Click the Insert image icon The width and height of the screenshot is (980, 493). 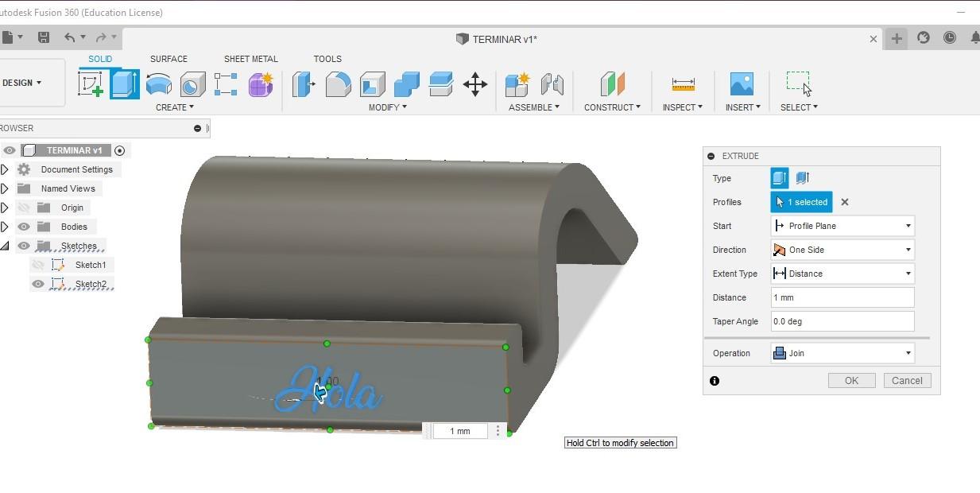pyautogui.click(x=742, y=83)
